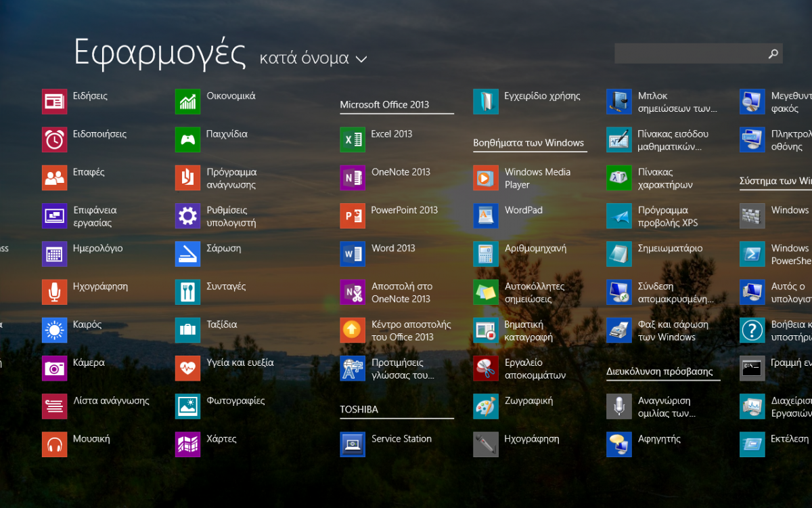Select the Διευκόλυνση πρόσβασης group header
Screen dimensions: 812x508
(660, 371)
